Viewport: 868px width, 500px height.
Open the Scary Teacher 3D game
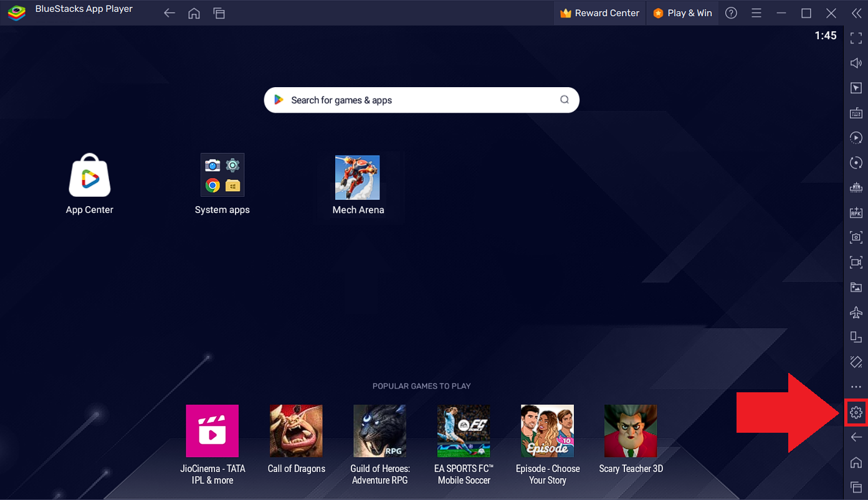tap(631, 440)
